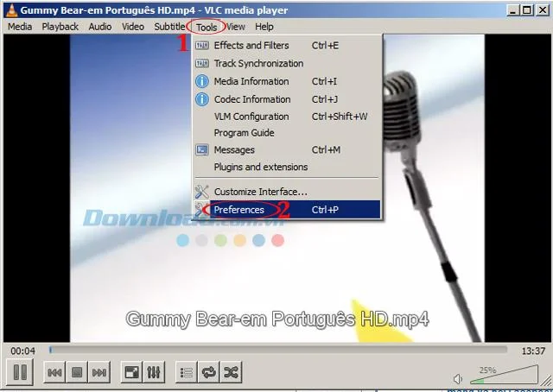Open the View menu
This screenshot has height=392, width=553.
click(236, 27)
